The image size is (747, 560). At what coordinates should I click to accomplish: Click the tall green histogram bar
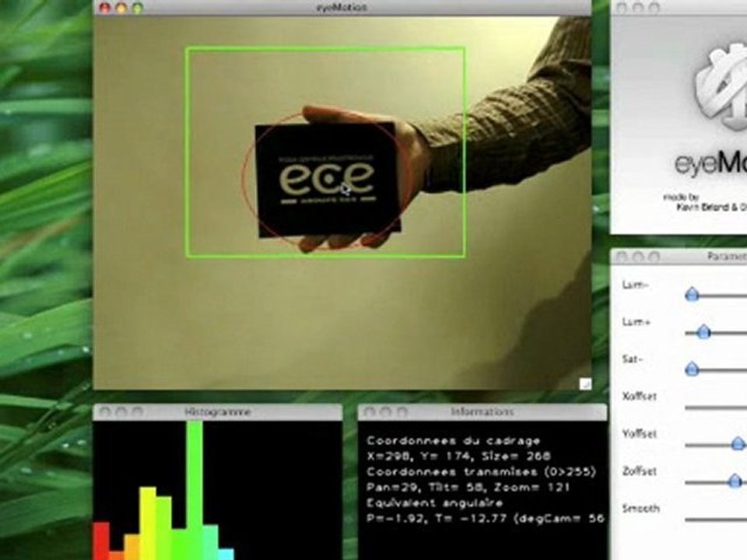click(195, 491)
